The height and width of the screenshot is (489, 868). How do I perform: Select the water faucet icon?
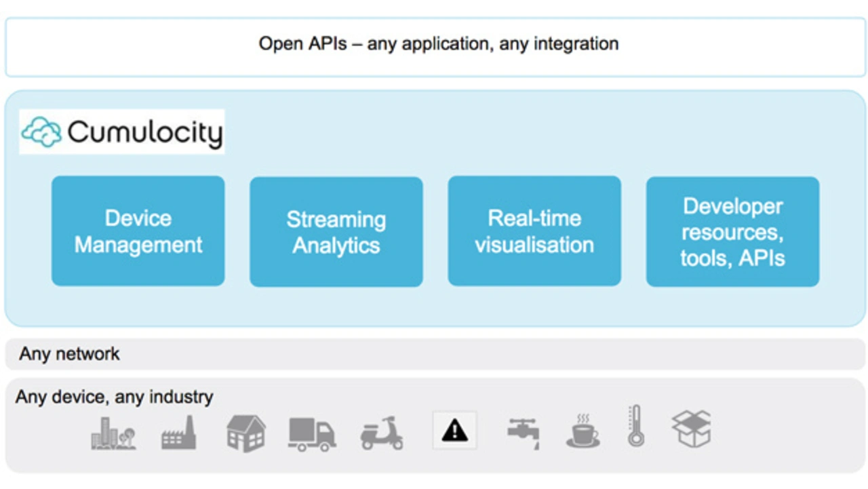coord(524,433)
